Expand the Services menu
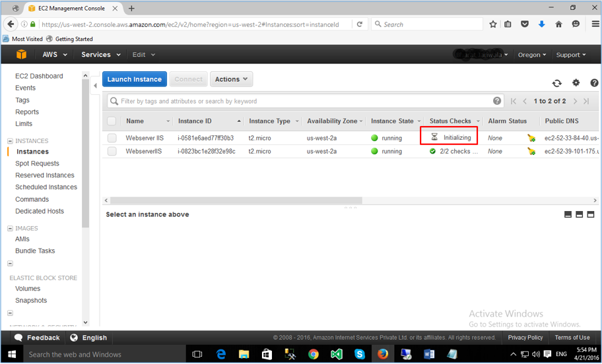Viewport: 602px width, 364px height. [x=101, y=55]
